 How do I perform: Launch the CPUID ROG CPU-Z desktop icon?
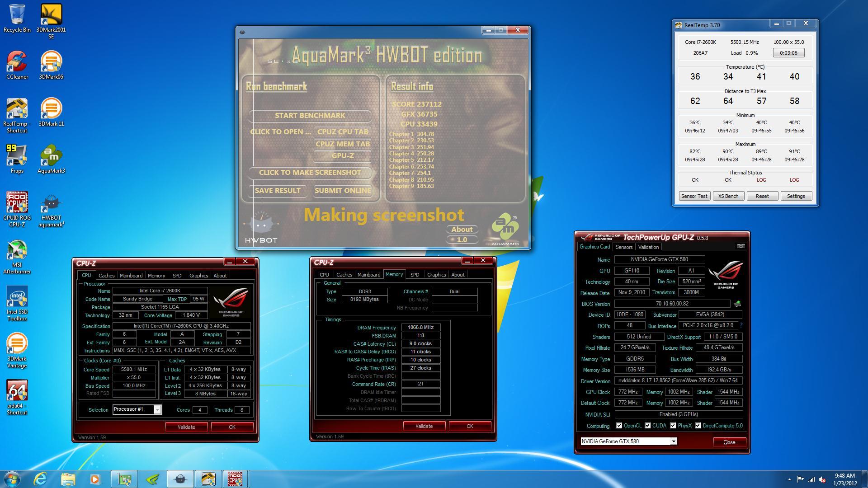(x=17, y=210)
